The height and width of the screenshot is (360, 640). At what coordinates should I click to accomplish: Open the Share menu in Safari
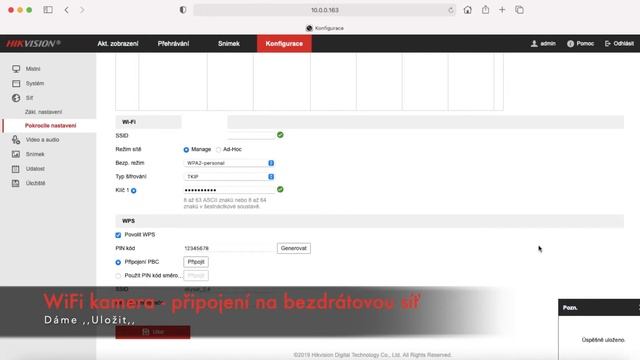(485, 10)
